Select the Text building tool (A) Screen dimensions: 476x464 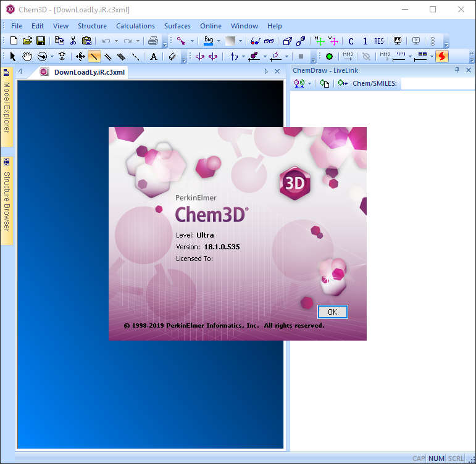point(154,57)
